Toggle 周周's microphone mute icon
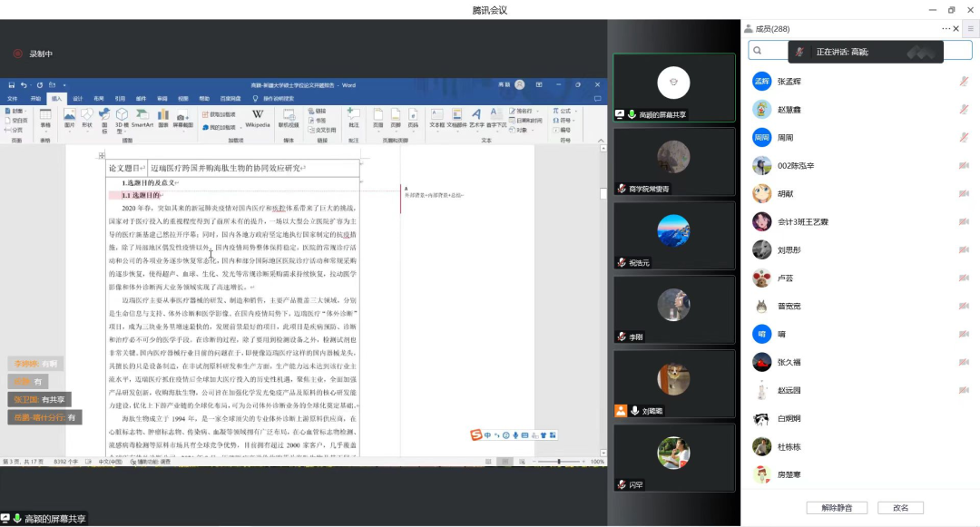The height and width of the screenshot is (527, 980). [x=964, y=137]
